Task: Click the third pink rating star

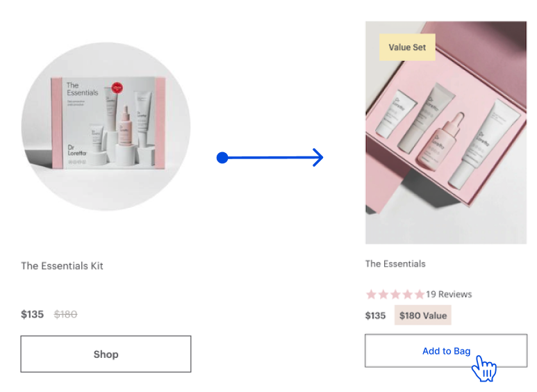Action: click(395, 294)
